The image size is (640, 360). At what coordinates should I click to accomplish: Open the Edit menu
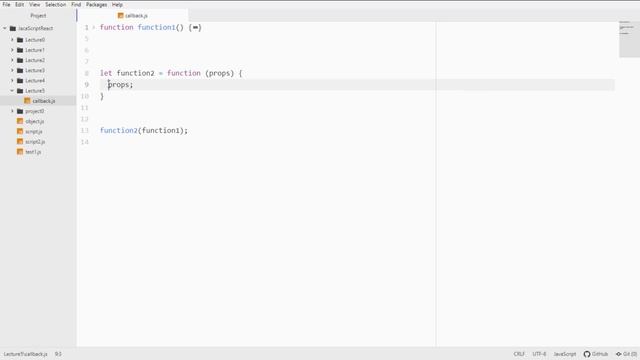click(x=19, y=4)
